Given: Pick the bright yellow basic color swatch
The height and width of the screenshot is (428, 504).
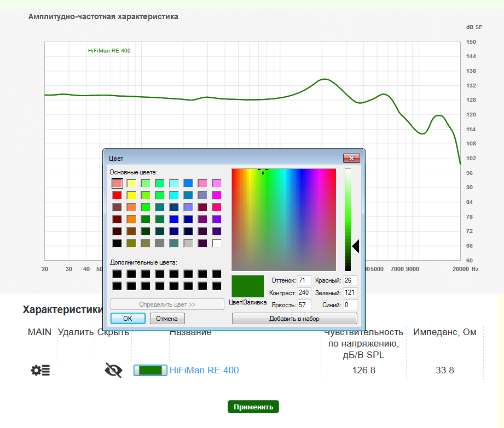Looking at the screenshot, I should click(x=131, y=195).
